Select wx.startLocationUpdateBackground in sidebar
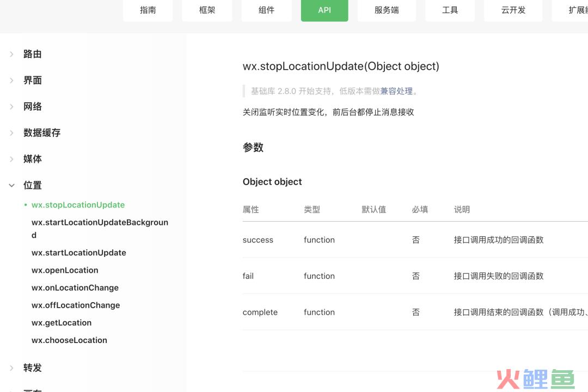The image size is (588, 392). pos(100,223)
